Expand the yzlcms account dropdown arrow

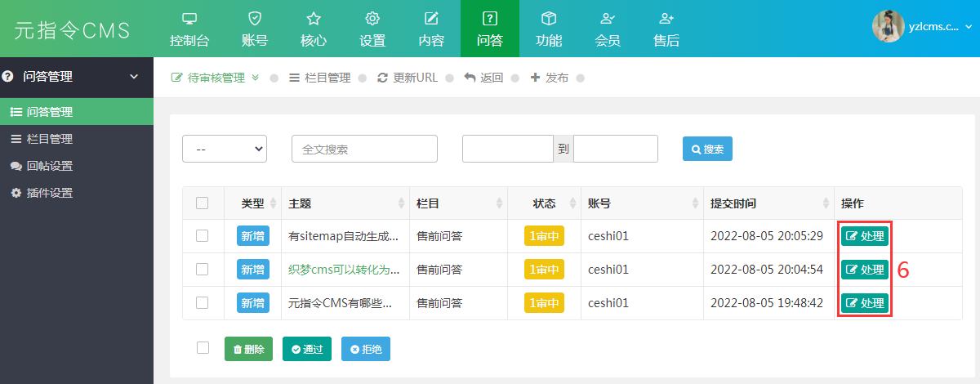coord(969,27)
